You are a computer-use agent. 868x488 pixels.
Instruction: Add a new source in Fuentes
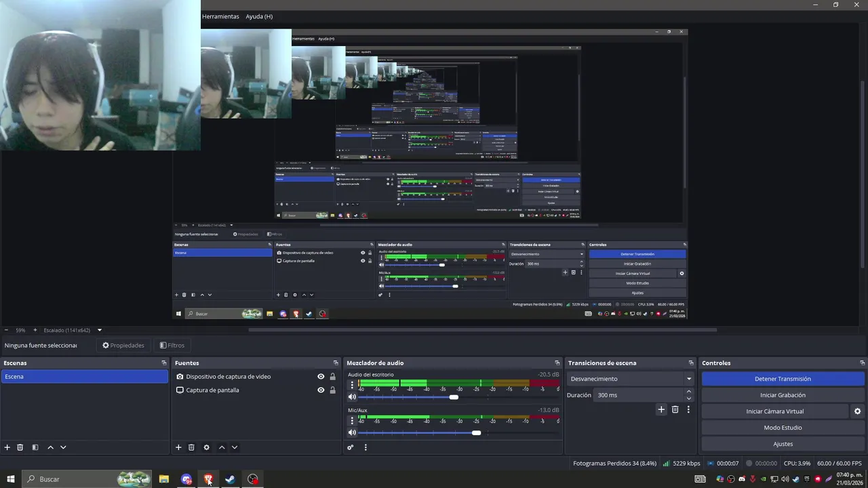pos(178,447)
